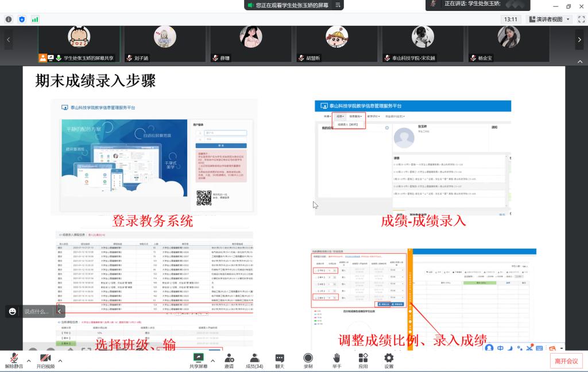Unmute microphone with 解除静音

click(x=14, y=361)
